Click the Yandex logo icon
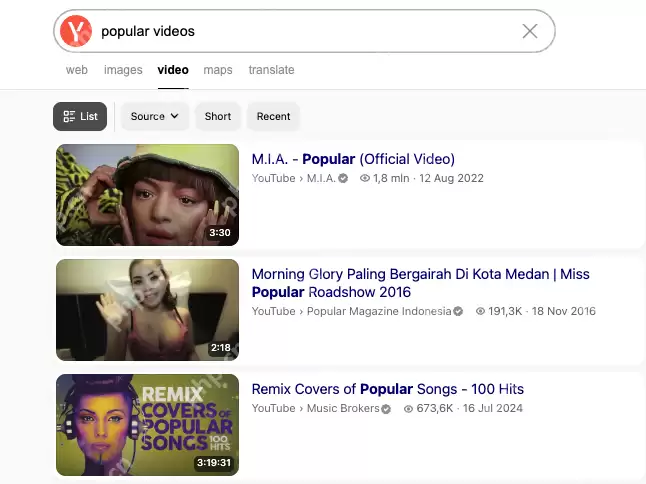 point(75,32)
